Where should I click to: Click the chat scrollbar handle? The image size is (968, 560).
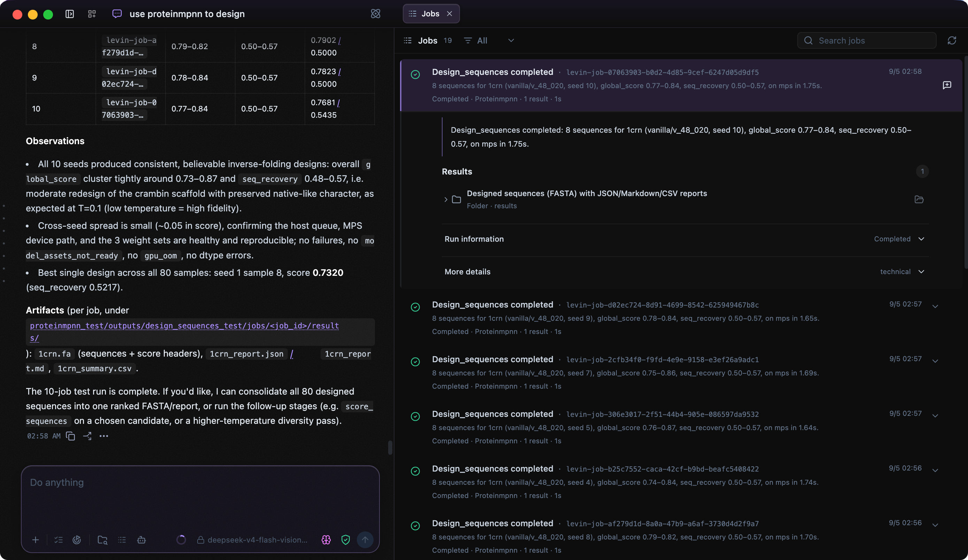pos(390,448)
